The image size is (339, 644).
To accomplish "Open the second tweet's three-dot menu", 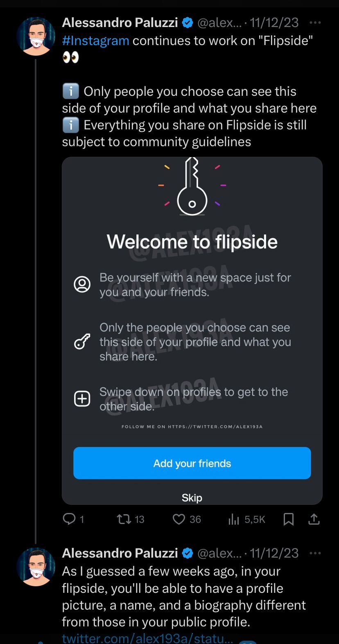I will (315, 553).
